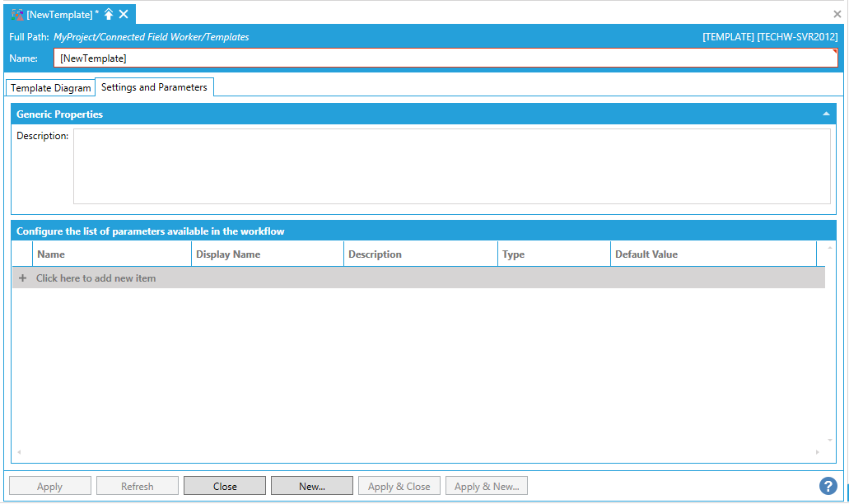Click the scroll right arrow under the parameters grid
849x504 pixels.
click(x=818, y=452)
